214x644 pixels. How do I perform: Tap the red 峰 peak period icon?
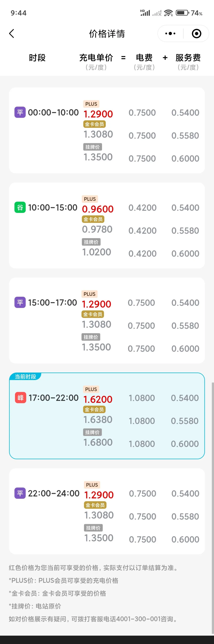(20, 398)
